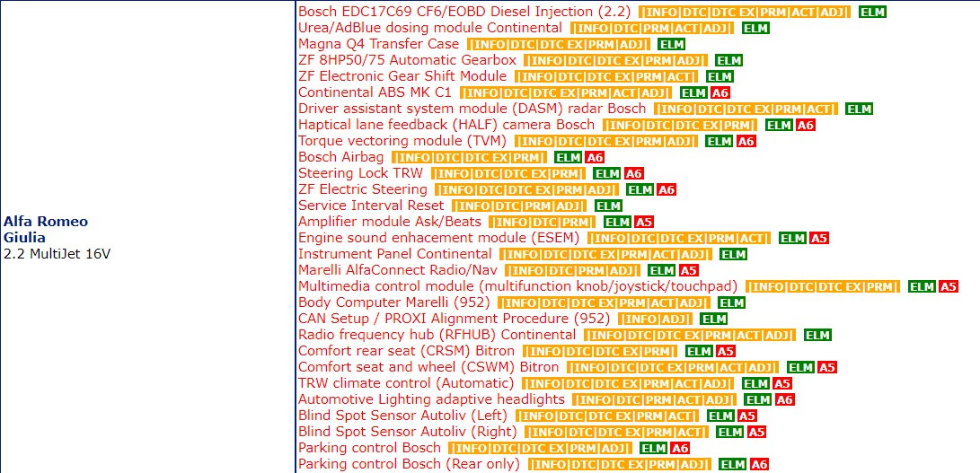Click A5 badge on Amplifier module Ask/Beats row
This screenshot has width=980, height=473.
coord(644,223)
